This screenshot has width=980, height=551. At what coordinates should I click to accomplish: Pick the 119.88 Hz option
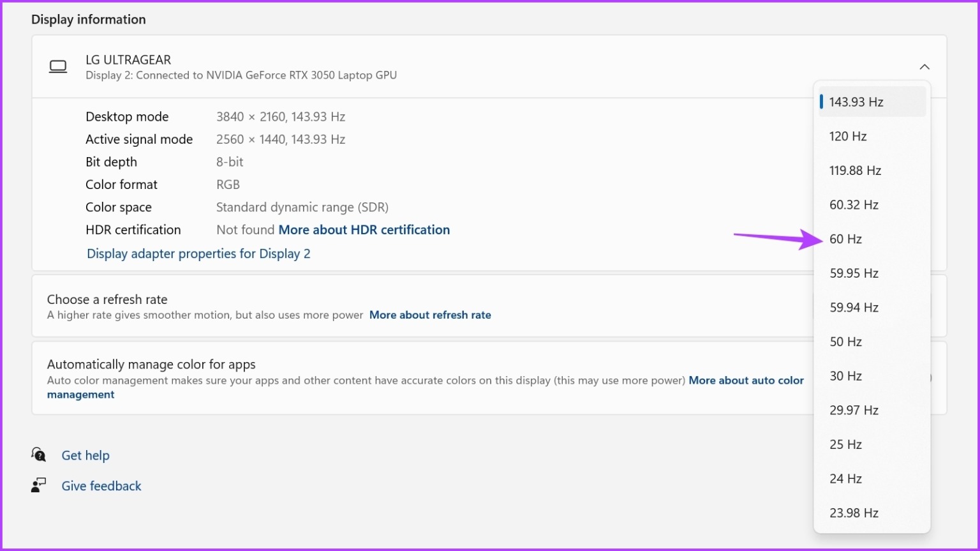(x=855, y=170)
